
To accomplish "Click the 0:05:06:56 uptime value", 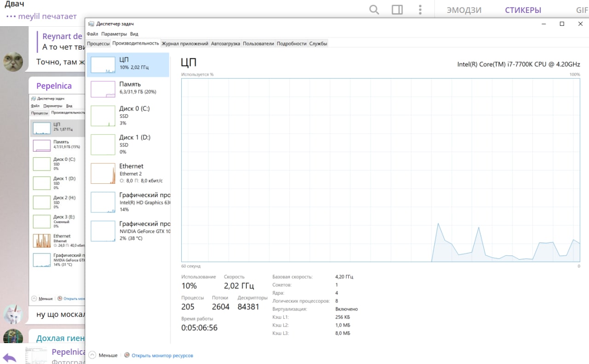I will point(199,328).
